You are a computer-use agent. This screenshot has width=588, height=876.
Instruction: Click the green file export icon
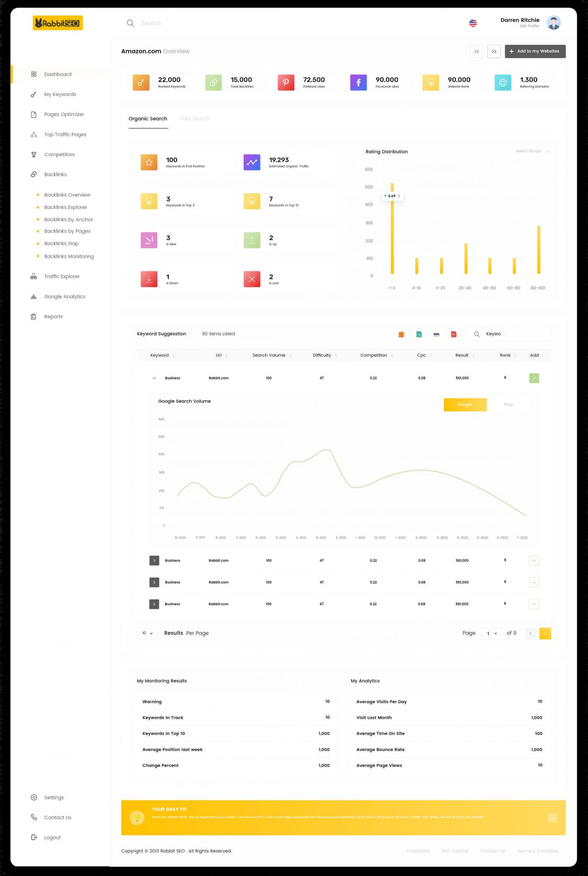pyautogui.click(x=419, y=334)
